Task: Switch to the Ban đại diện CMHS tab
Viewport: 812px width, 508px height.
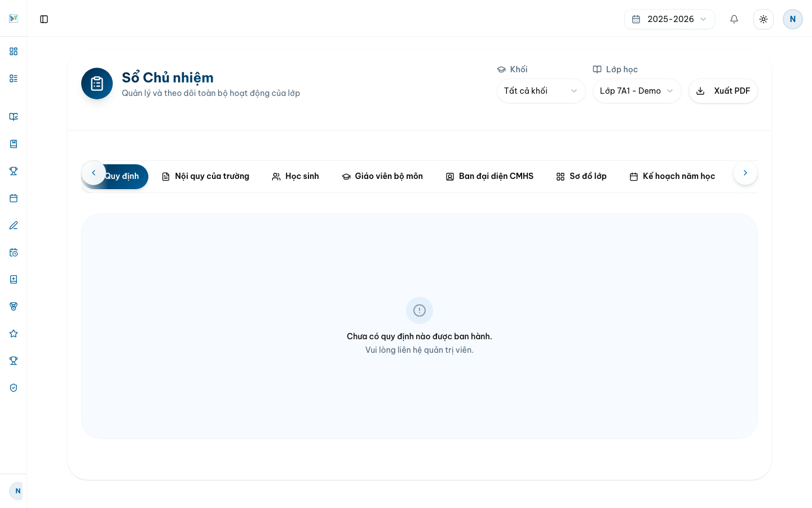Action: coord(489,177)
